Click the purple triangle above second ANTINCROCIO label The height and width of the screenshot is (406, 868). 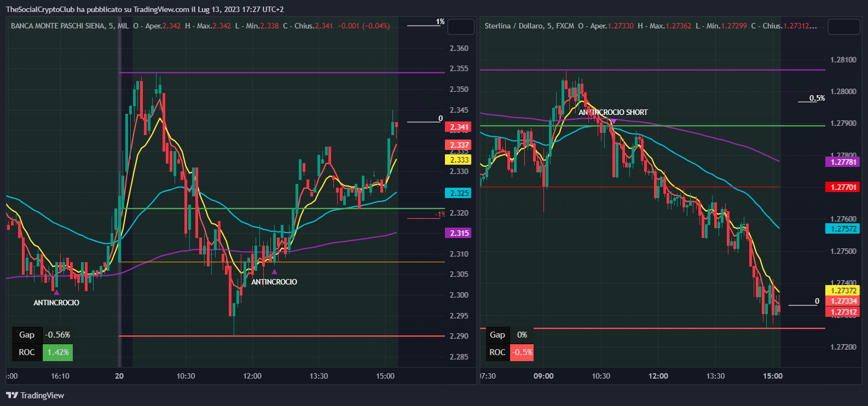pos(274,271)
